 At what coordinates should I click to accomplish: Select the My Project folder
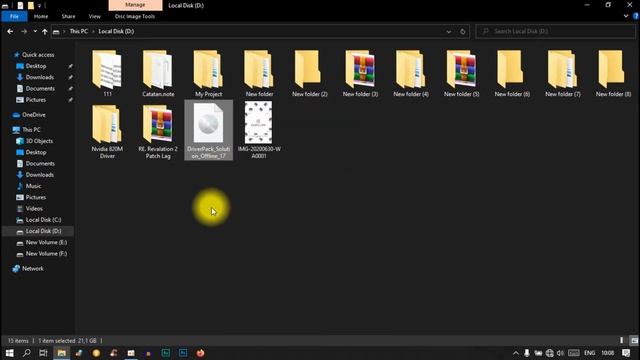[x=208, y=73]
